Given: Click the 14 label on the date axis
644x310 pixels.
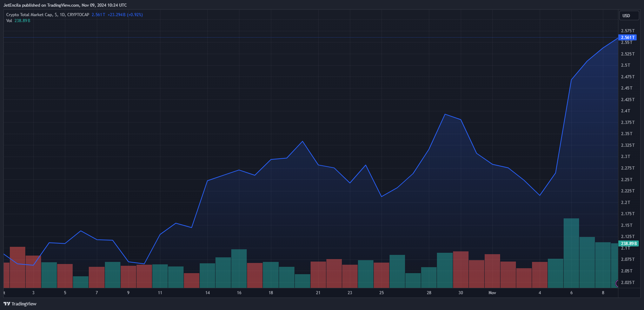Looking at the screenshot, I should [207, 293].
